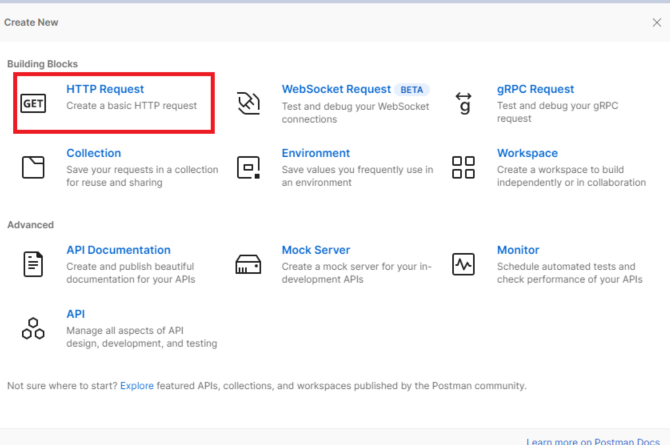Click 'Save your requests in a collection' description
670x445 pixels.
pyautogui.click(x=142, y=176)
